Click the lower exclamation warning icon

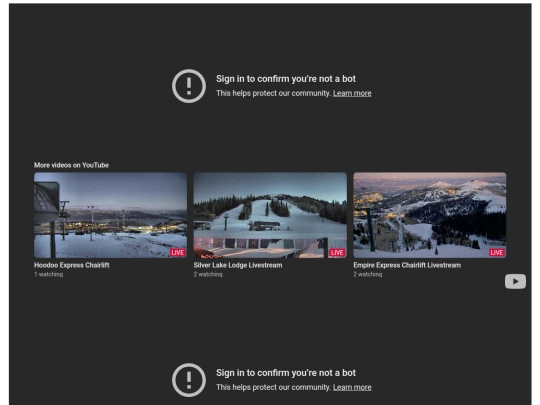pyautogui.click(x=189, y=380)
